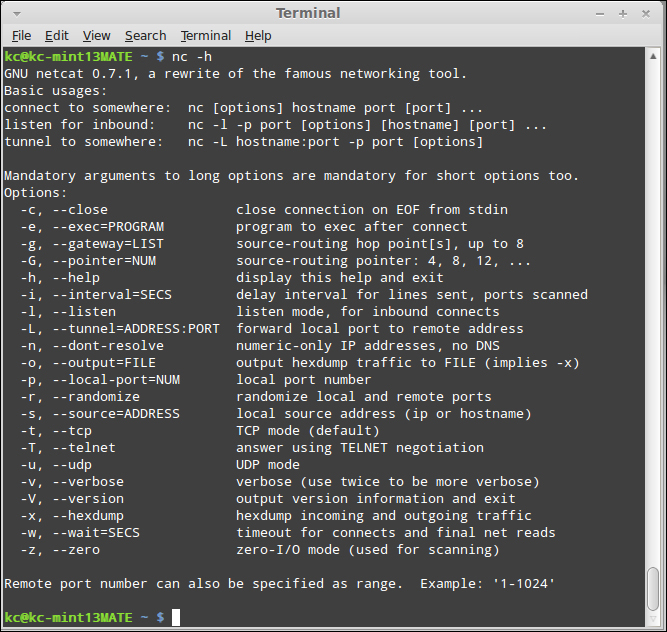Minimize the Terminal window
667x632 pixels.
pyautogui.click(x=600, y=14)
